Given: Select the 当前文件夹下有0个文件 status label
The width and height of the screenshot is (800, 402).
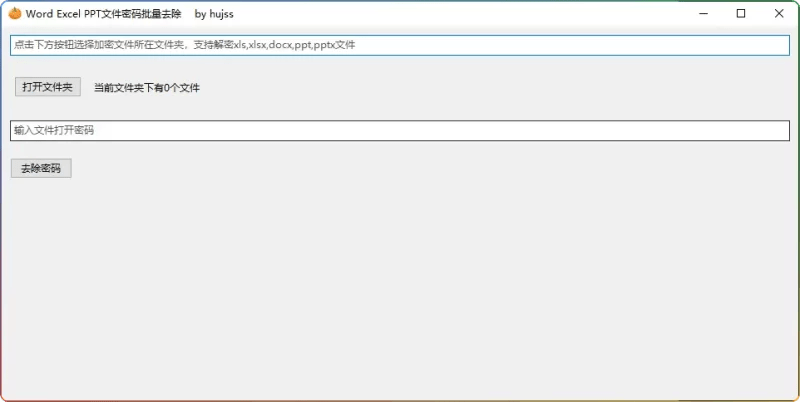Looking at the screenshot, I should pyautogui.click(x=147, y=88).
